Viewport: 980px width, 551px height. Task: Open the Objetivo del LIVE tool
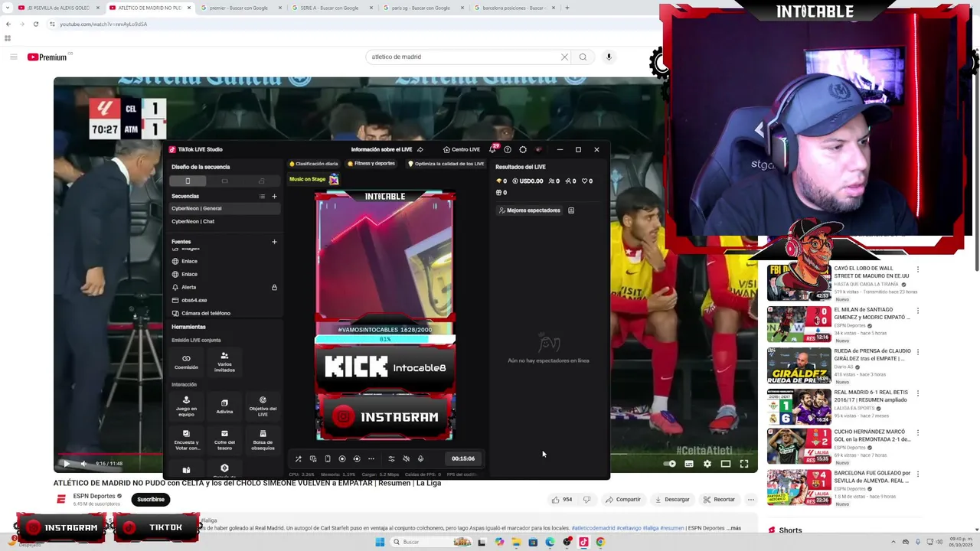click(x=263, y=406)
